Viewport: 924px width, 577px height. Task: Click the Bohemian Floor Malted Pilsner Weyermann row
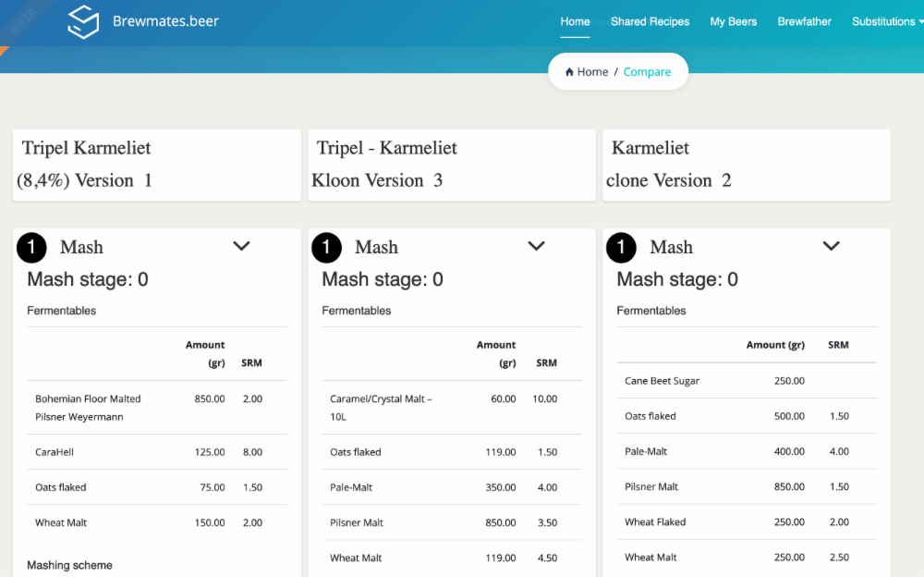point(157,408)
